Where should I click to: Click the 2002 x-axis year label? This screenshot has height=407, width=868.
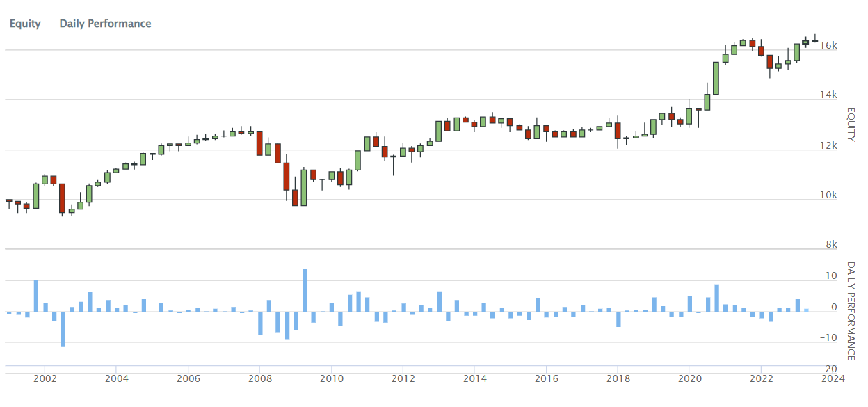tap(45, 379)
